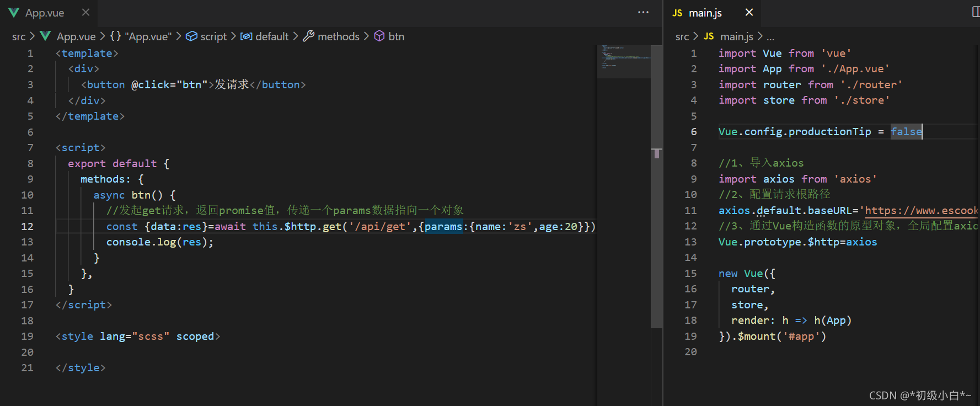Click the selected false value in main.js
The image size is (980, 406).
point(906,132)
